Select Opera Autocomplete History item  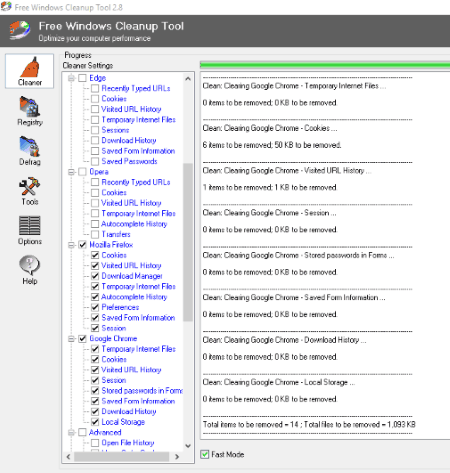coord(134,224)
